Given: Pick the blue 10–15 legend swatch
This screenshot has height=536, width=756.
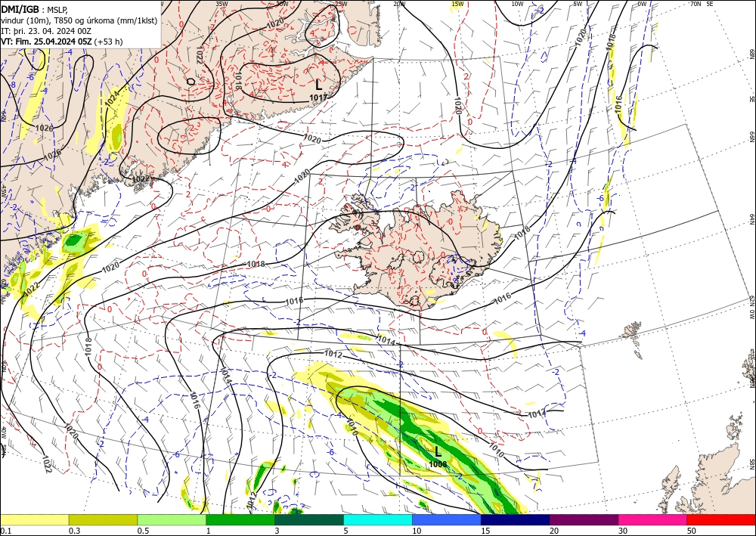Looking at the screenshot, I should click(447, 519).
